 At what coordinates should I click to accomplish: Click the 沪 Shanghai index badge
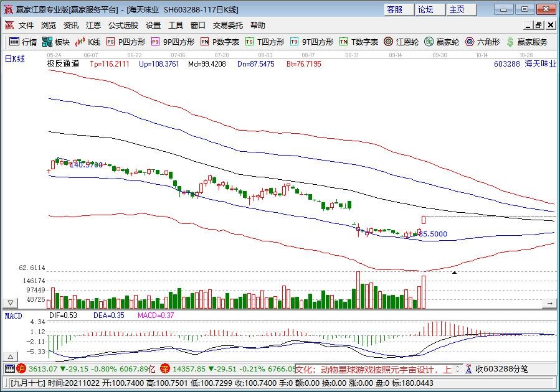pos(21,368)
